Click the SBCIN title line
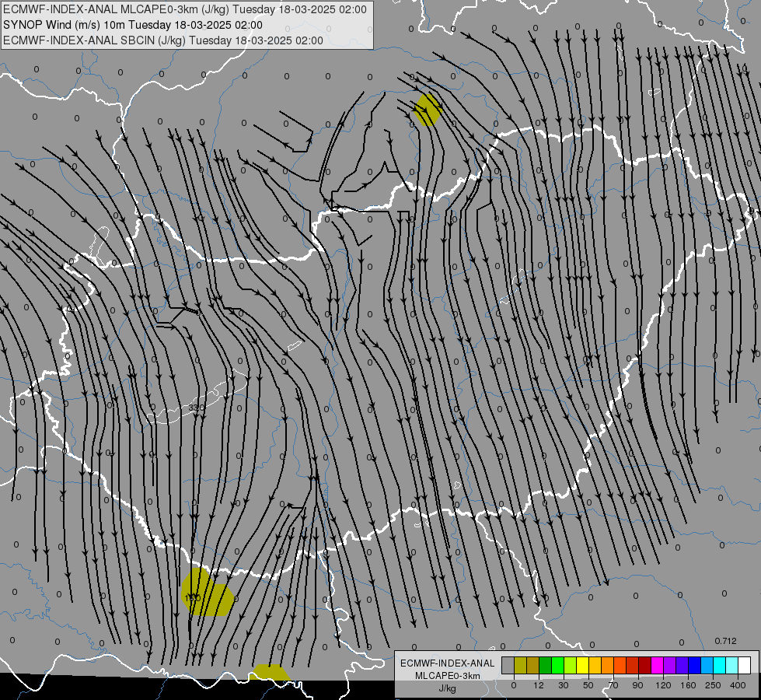 [x=163, y=40]
